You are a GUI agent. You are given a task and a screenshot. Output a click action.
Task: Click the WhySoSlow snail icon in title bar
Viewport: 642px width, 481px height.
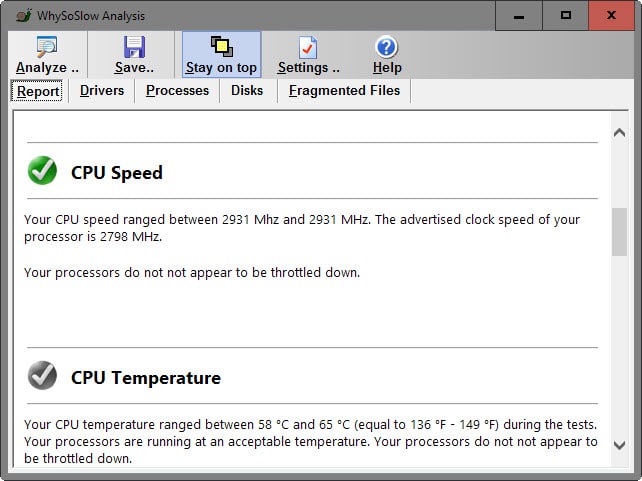[24, 16]
